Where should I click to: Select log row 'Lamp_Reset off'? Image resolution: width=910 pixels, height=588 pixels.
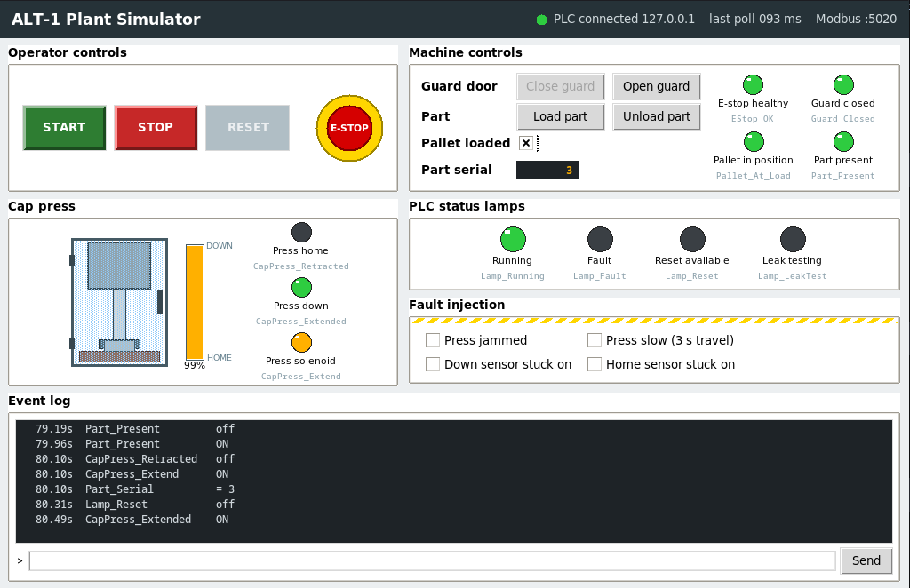click(x=454, y=505)
